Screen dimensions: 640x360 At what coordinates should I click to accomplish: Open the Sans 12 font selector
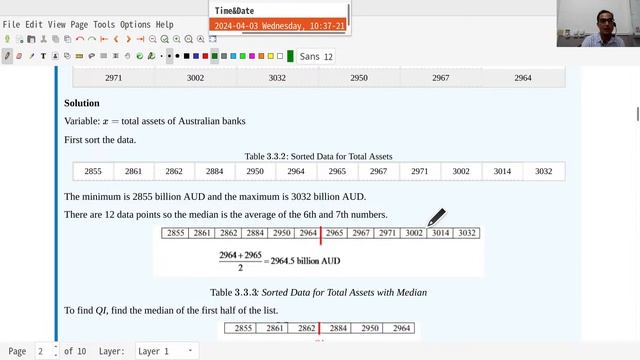[316, 56]
